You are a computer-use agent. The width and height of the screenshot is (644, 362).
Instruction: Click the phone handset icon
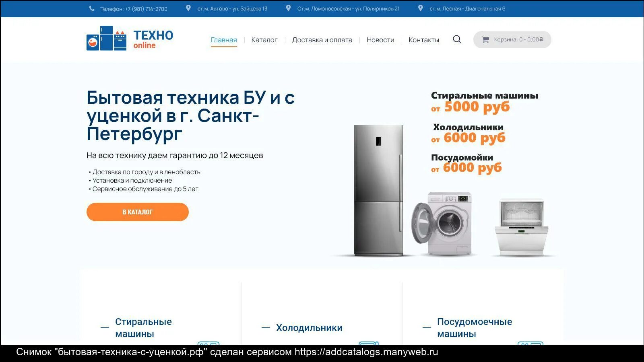92,8
